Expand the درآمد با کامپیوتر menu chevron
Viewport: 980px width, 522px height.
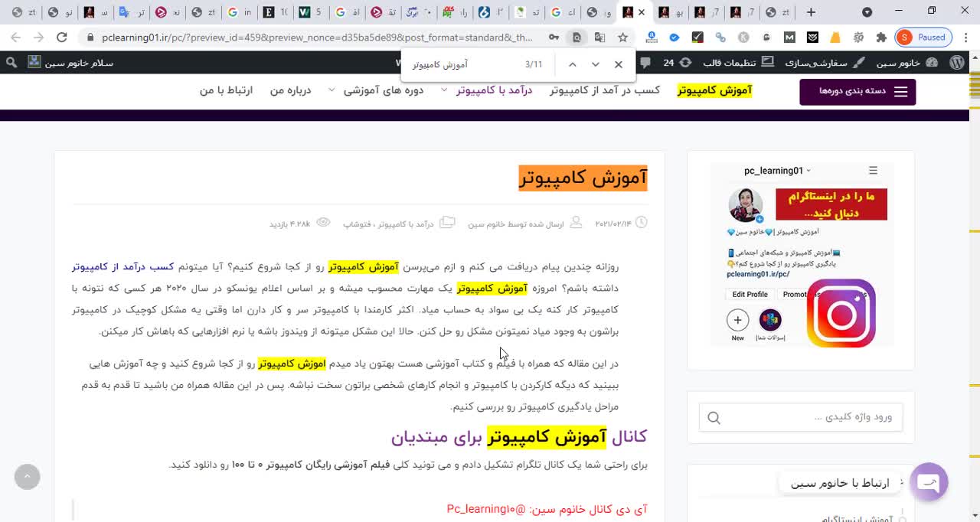(x=443, y=90)
